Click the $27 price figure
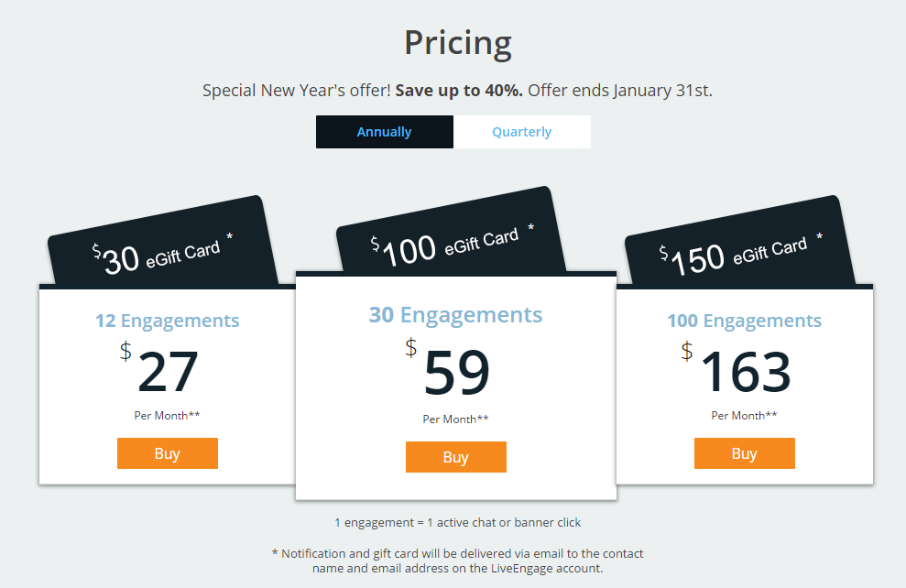Viewport: 906px width, 588px height. 159,368
